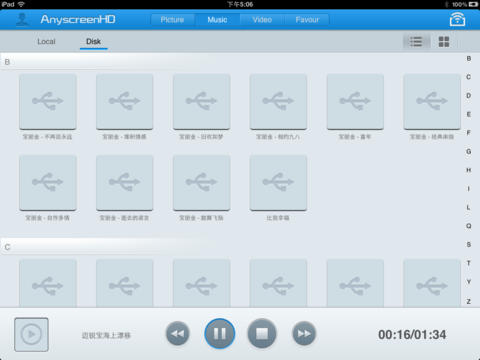Tap the wireless screen cast icon
480x360 pixels.
pyautogui.click(x=457, y=20)
